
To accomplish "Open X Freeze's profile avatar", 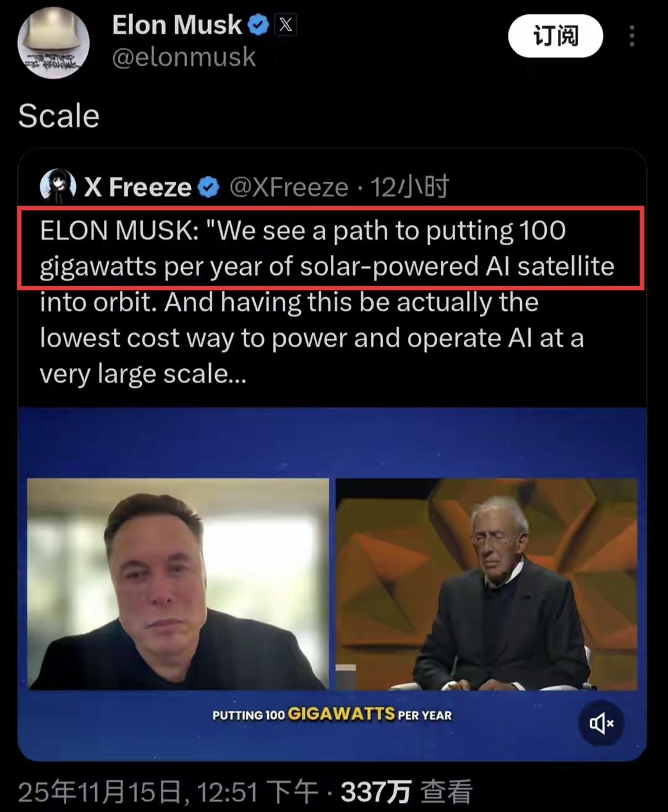I will click(x=58, y=186).
